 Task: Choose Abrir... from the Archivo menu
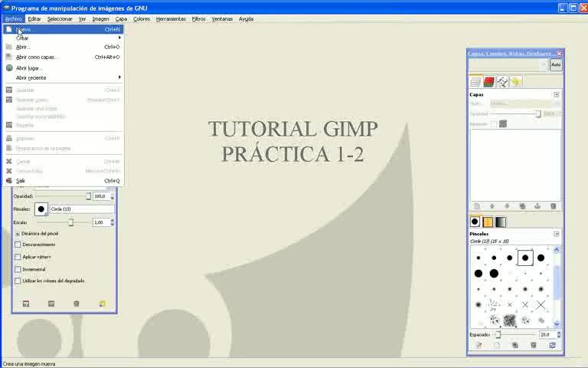tap(63, 47)
